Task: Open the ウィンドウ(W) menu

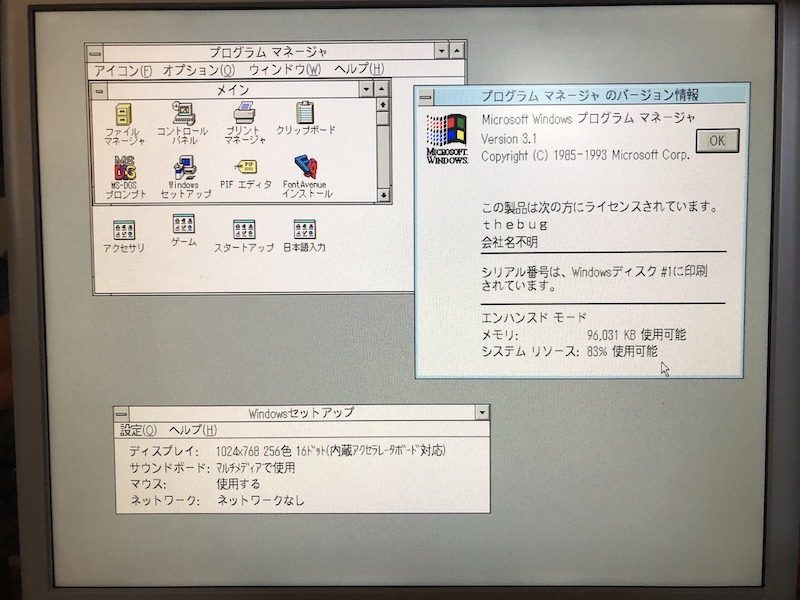Action: 285,69
